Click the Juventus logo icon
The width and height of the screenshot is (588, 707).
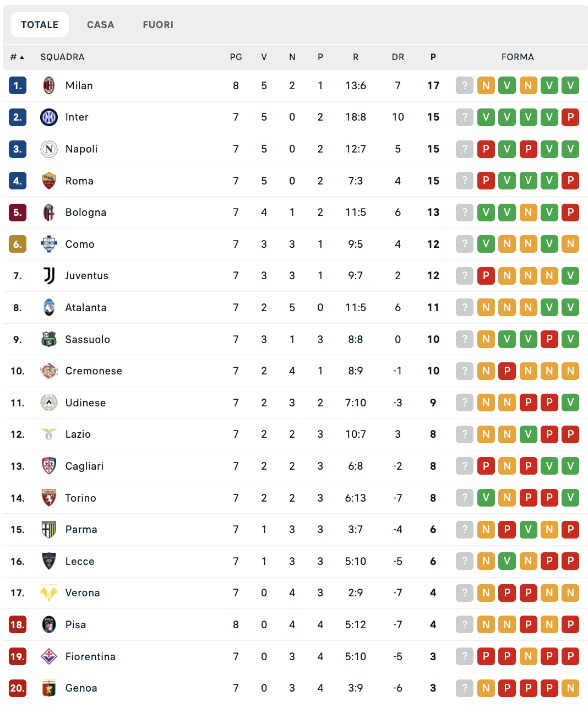49,276
